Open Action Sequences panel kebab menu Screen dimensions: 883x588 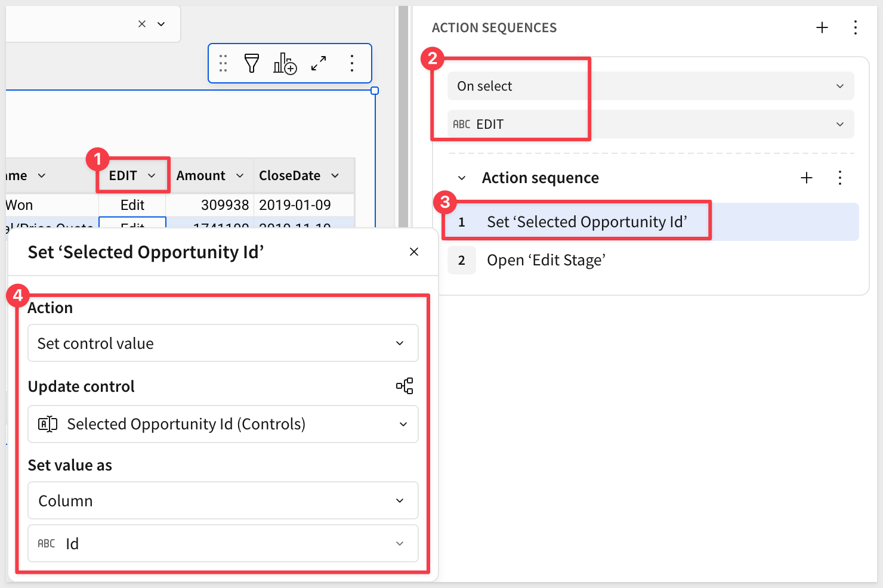click(x=855, y=27)
